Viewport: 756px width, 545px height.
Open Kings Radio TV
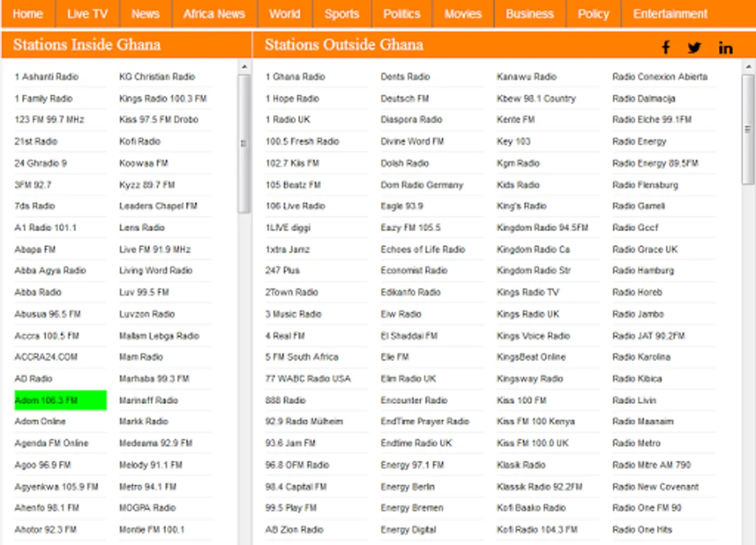(528, 292)
